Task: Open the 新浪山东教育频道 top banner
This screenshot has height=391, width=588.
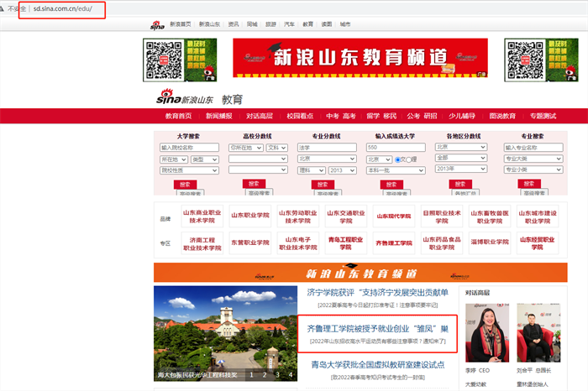Action: pos(360,58)
